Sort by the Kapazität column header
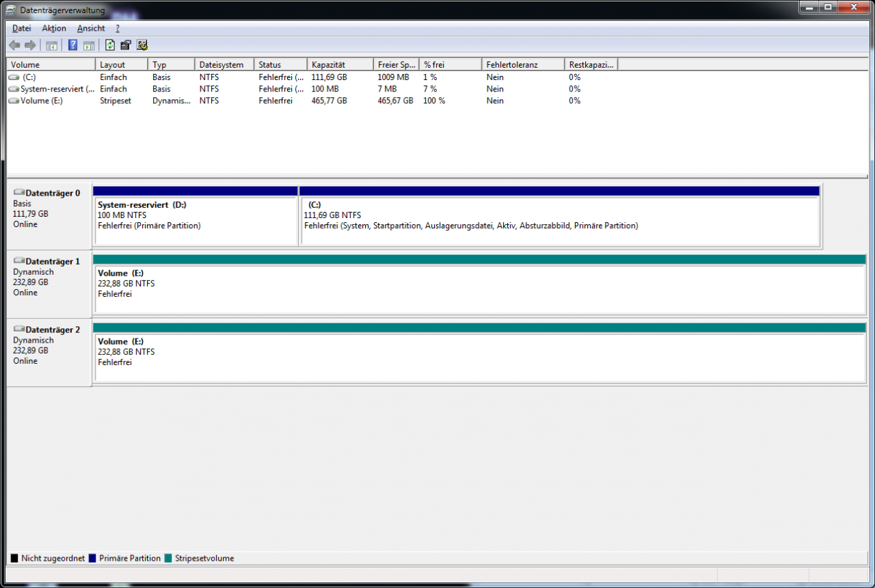Image resolution: width=875 pixels, height=588 pixels. [340, 64]
